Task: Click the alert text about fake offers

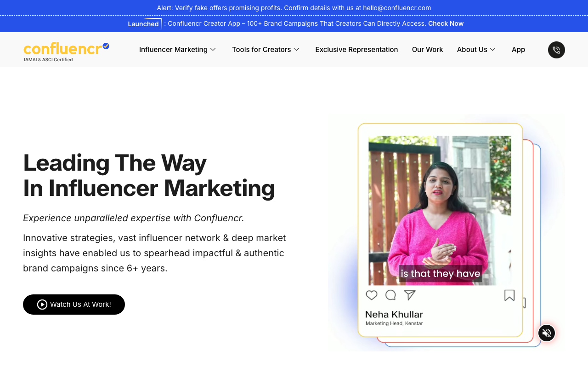Action: 294,8
